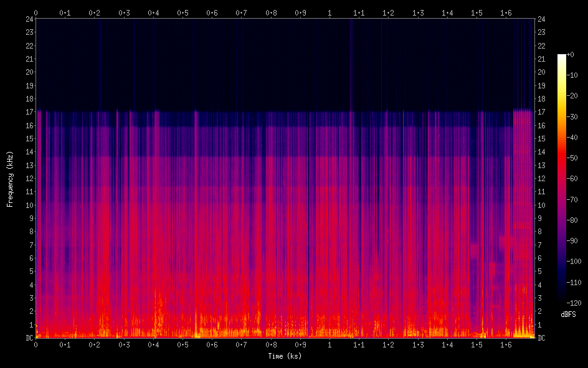Click the 1.1 tick on top time axis

pos(359,12)
